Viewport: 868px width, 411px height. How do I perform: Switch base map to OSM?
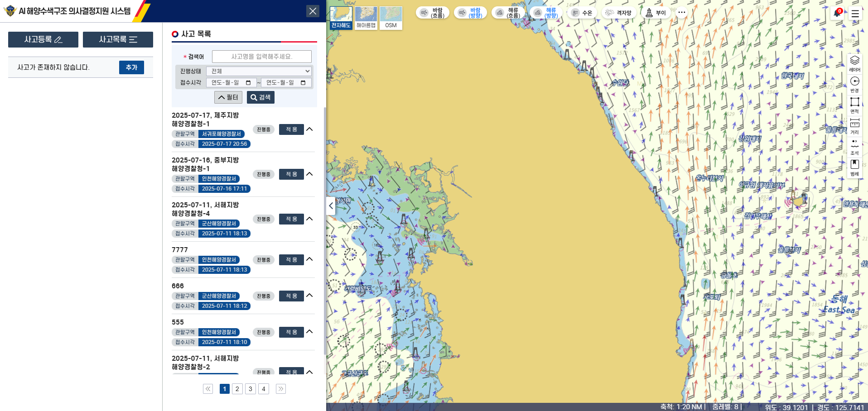[x=391, y=18]
